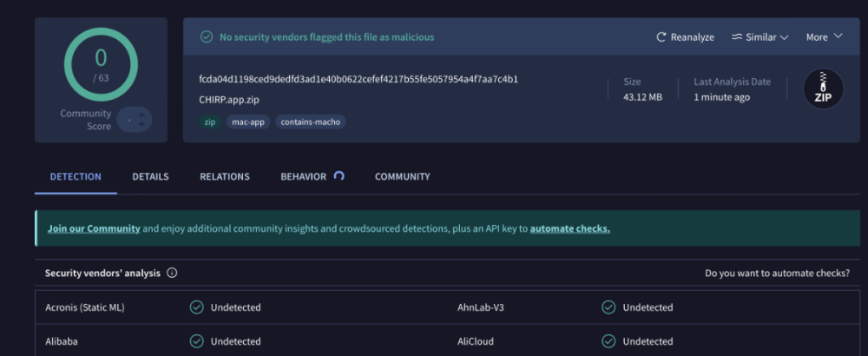The width and height of the screenshot is (868, 356).
Task: Click the AhnLab-V3 undetected checkmark icon
Action: pyautogui.click(x=609, y=307)
